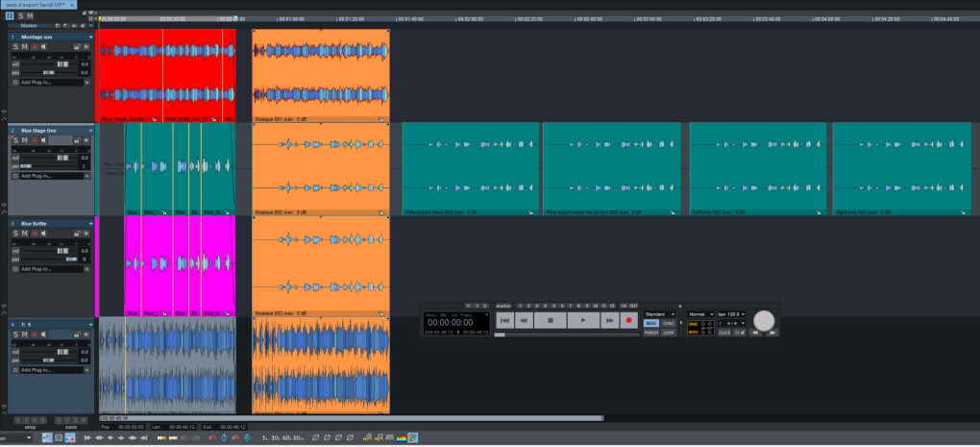Viewport: 980px width, 447px height.
Task: Rewind using the transport rewind button
Action: point(525,320)
